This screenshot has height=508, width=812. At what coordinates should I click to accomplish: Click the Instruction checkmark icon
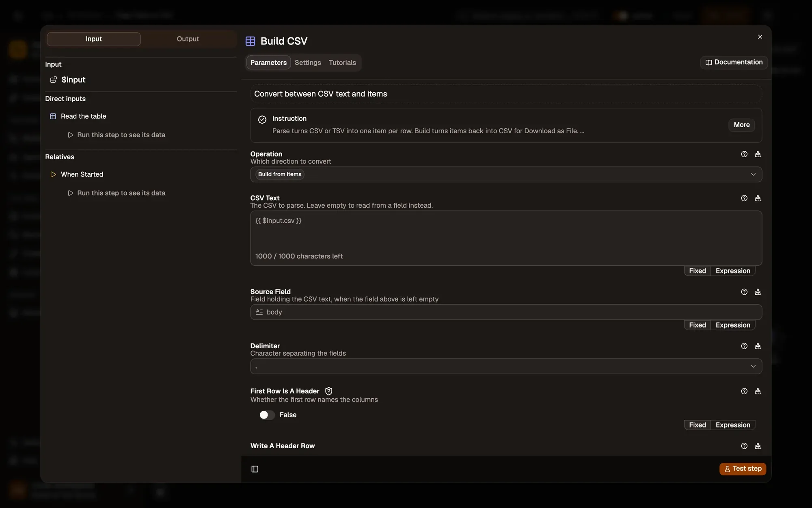click(x=262, y=119)
